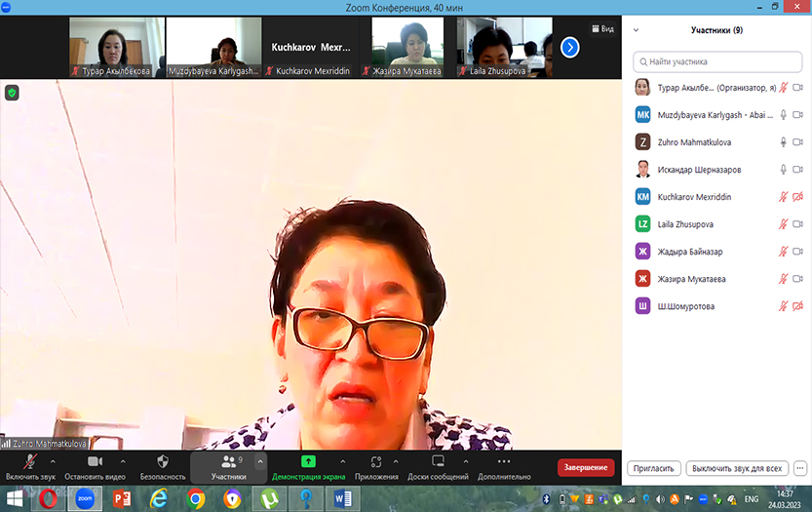This screenshot has height=512, width=812.
Task: Start Демонстрация экрана green share icon
Action: [x=308, y=461]
